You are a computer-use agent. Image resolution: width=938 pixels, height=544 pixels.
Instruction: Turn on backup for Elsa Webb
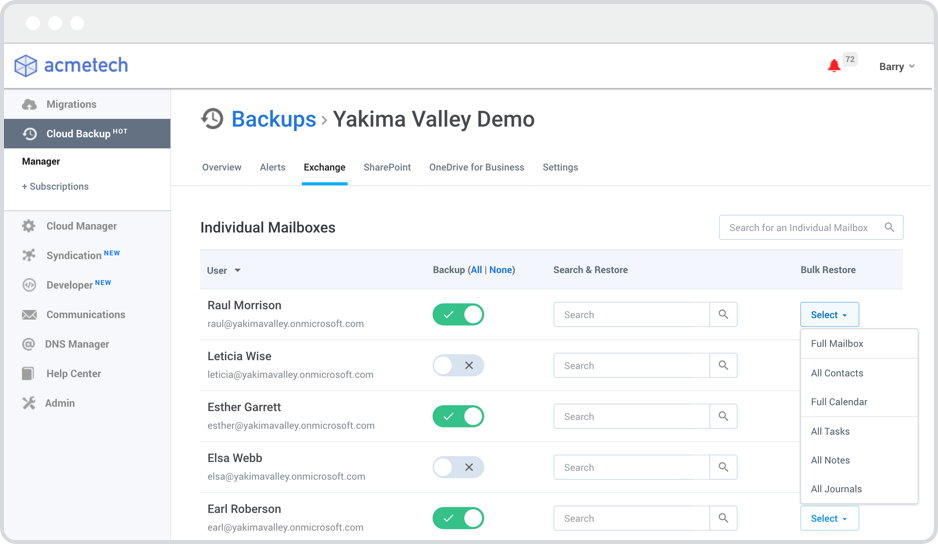[x=458, y=467]
